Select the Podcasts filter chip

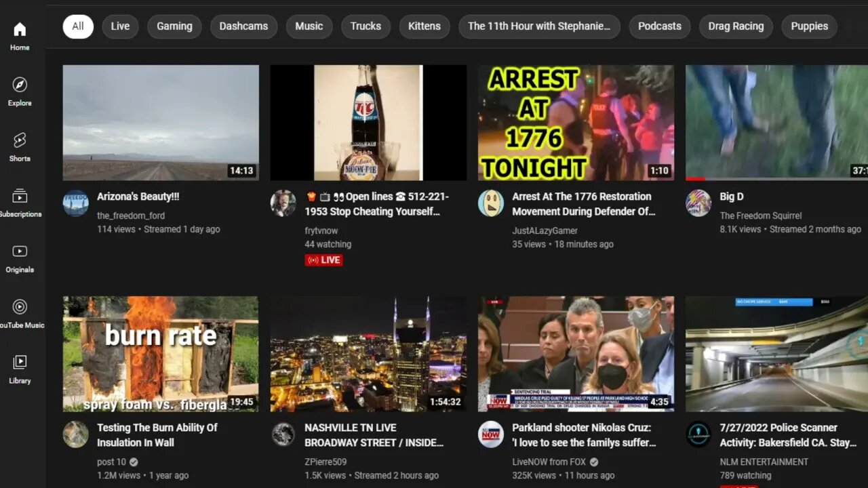pos(659,26)
